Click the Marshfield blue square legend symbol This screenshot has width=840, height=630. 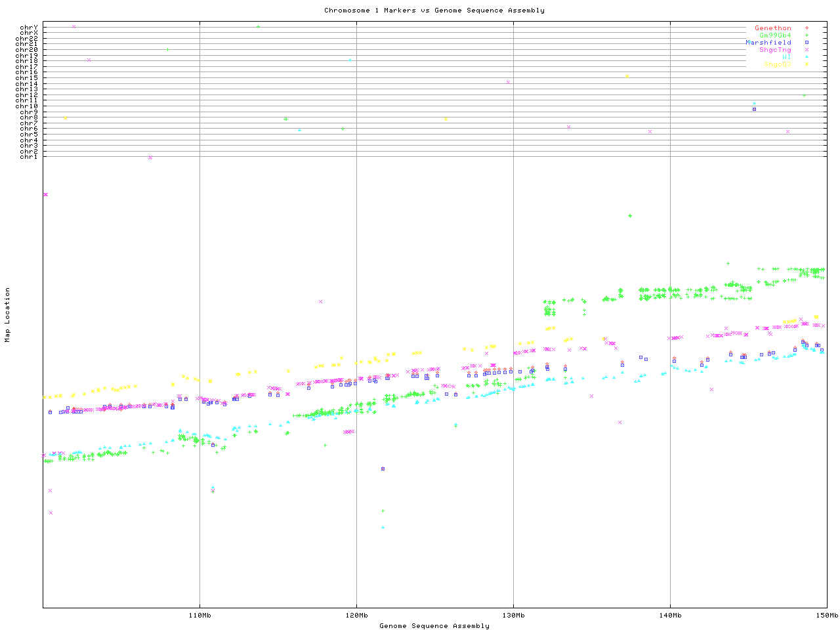point(807,43)
